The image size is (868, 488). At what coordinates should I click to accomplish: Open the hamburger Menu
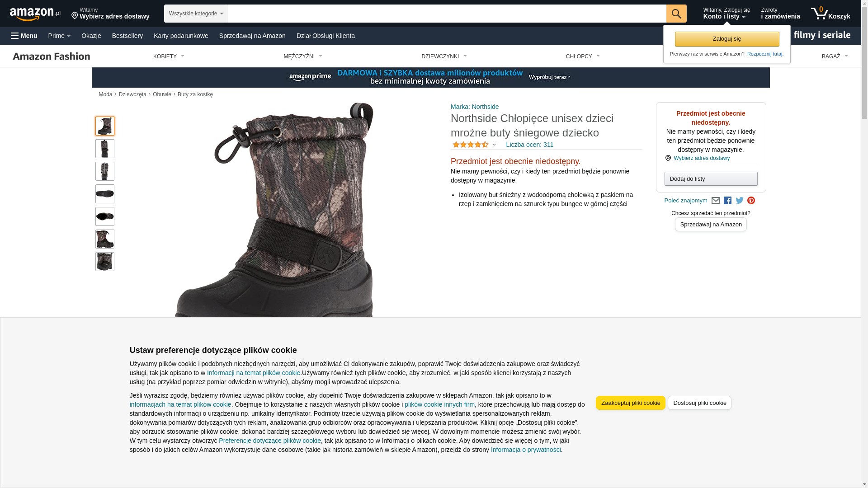click(x=24, y=36)
